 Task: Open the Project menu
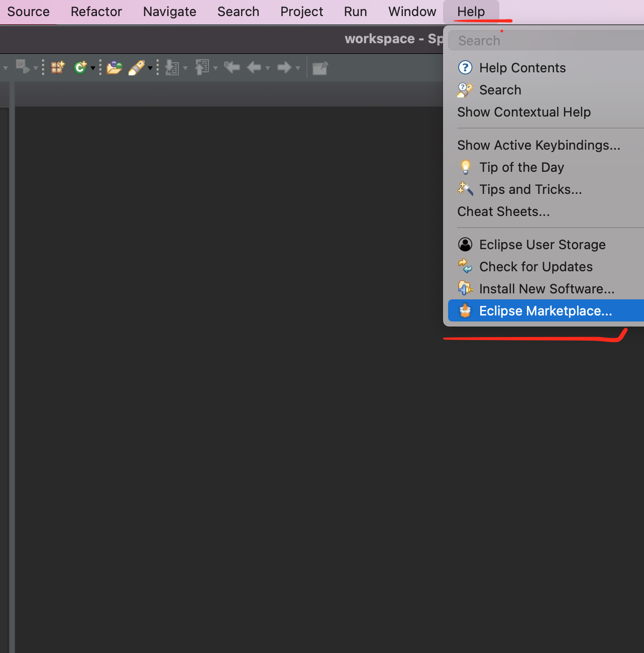pos(302,12)
